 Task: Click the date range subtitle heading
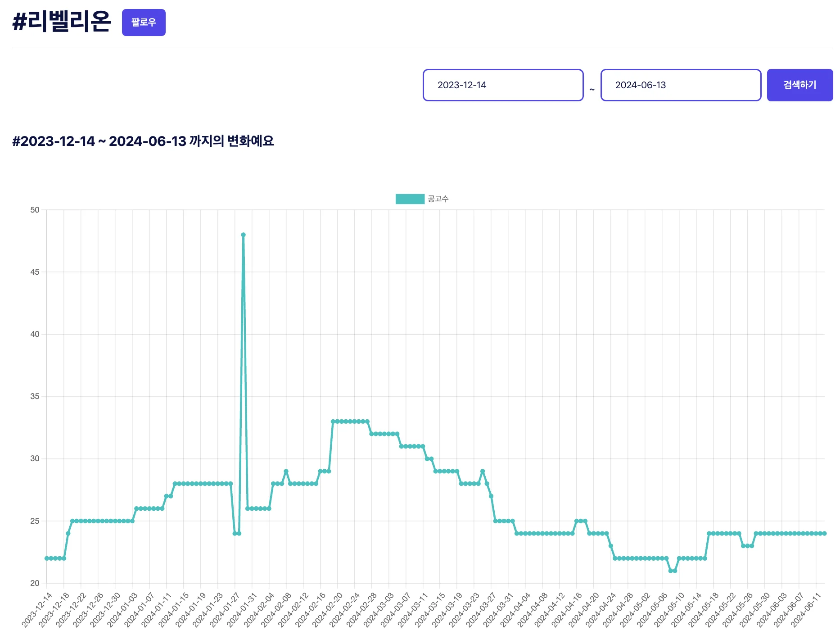point(143,141)
